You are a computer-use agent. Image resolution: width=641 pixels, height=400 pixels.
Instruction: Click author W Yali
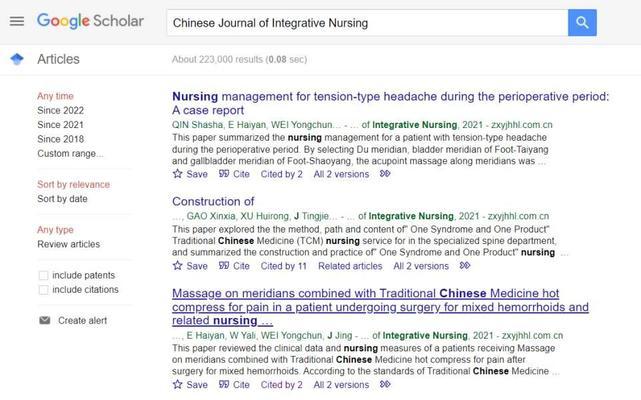tap(242, 335)
